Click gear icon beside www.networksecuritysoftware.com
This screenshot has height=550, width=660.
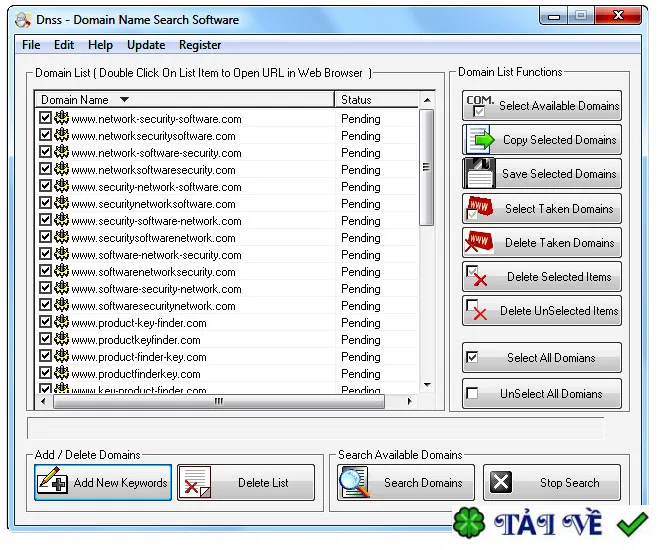(61, 135)
